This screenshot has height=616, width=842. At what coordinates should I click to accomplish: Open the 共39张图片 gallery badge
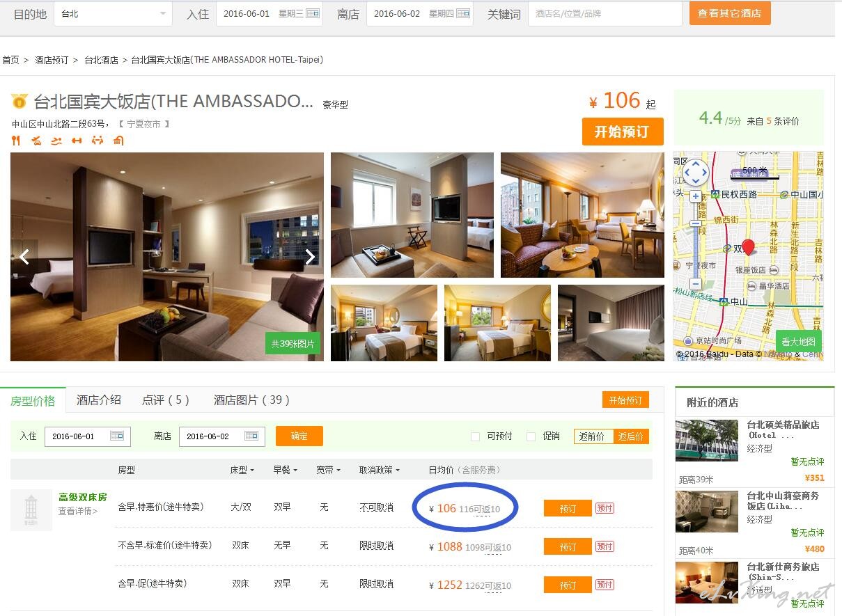coord(293,343)
